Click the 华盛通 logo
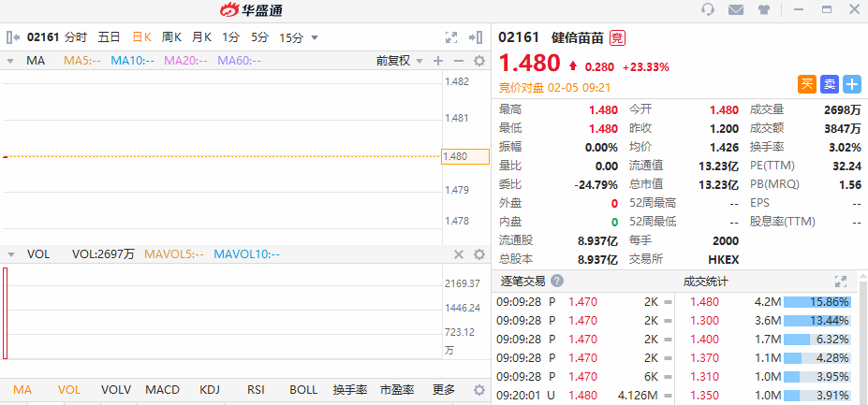 251,10
